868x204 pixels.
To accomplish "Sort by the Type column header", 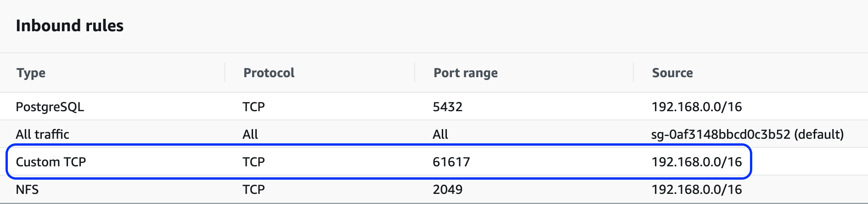I will click(x=31, y=73).
